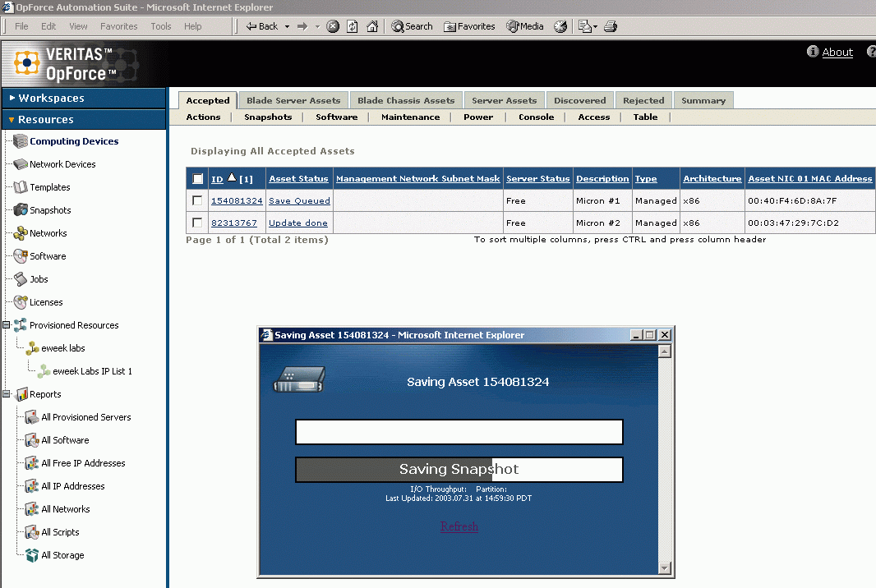The height and width of the screenshot is (588, 876).
Task: Click the Templates icon in Resources tree
Action: [21, 187]
